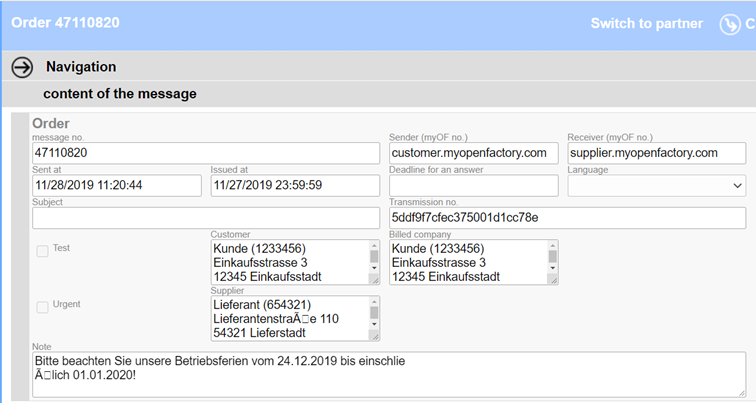Click the Transmission no. field

click(567, 218)
